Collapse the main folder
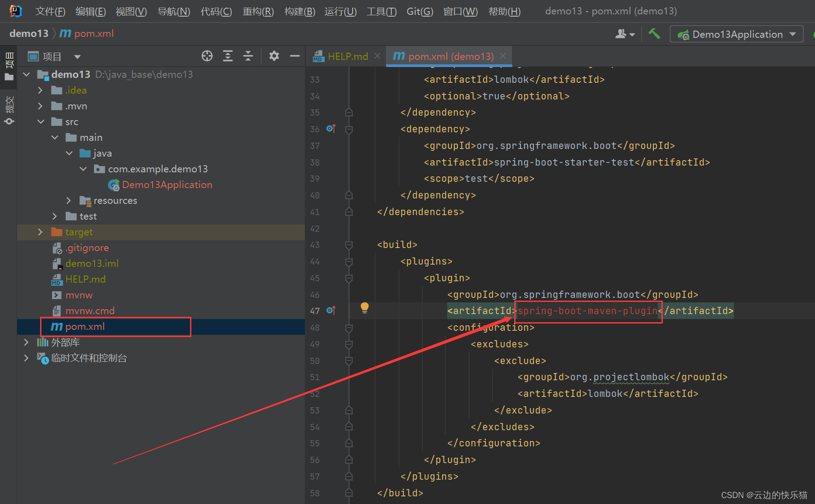This screenshot has height=504, width=815. tap(55, 137)
